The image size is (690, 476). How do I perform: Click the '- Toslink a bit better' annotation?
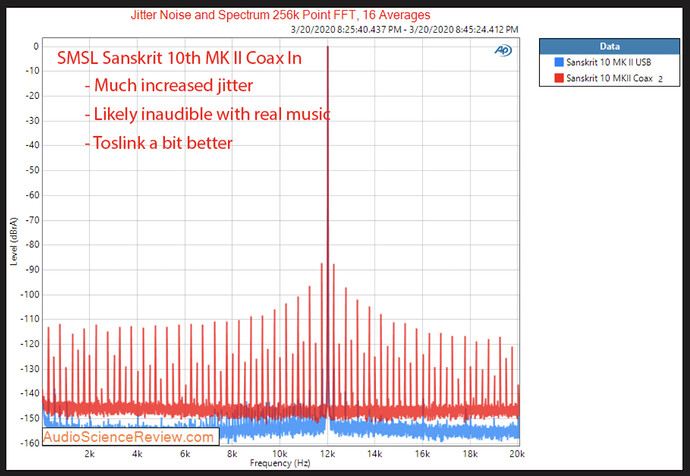pyautogui.click(x=158, y=143)
